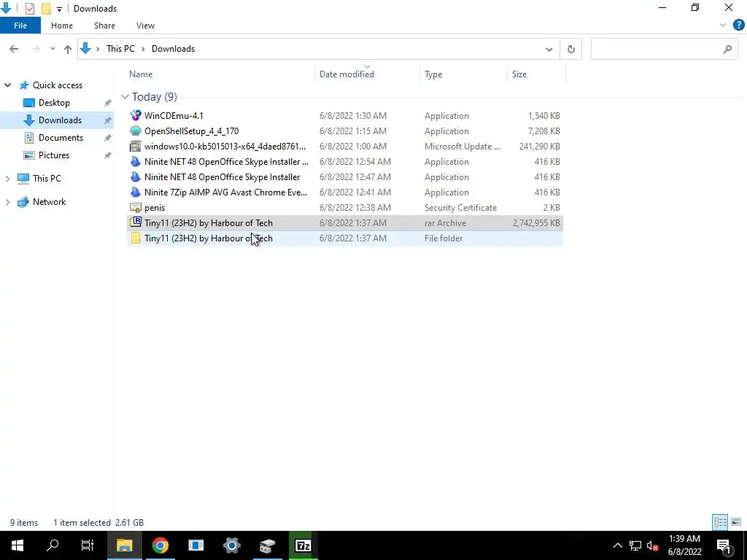Collapse the Quick access tree node

(x=7, y=85)
